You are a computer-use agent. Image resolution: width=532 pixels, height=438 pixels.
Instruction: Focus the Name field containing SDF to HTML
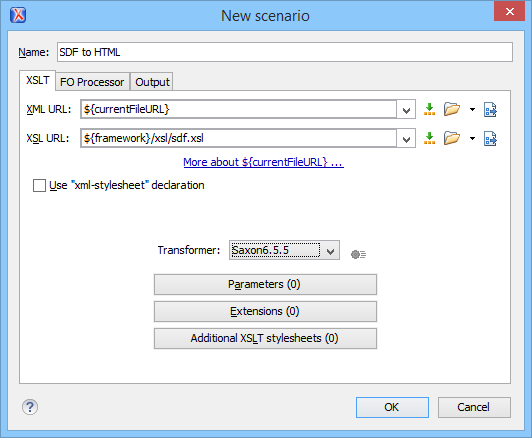click(285, 52)
